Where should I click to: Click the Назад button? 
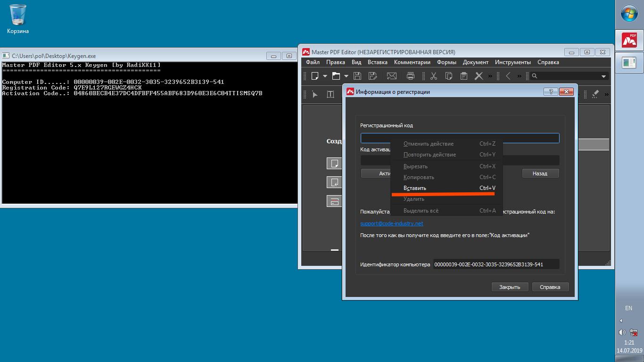(x=540, y=173)
